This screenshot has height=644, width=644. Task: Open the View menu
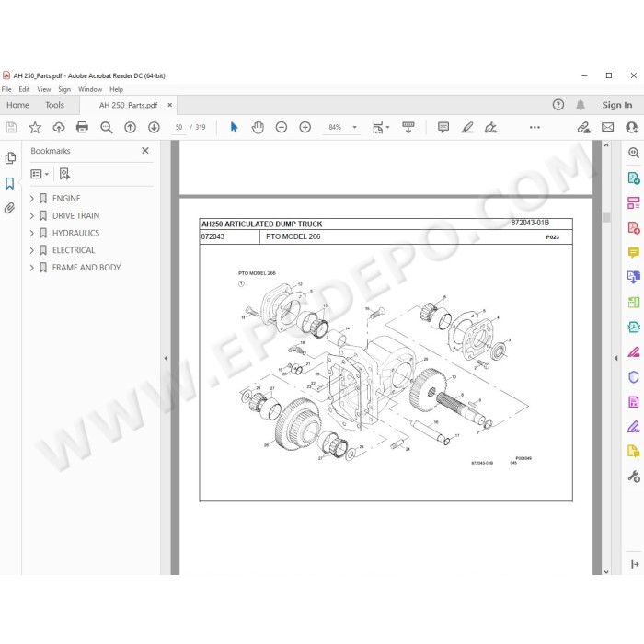44,89
